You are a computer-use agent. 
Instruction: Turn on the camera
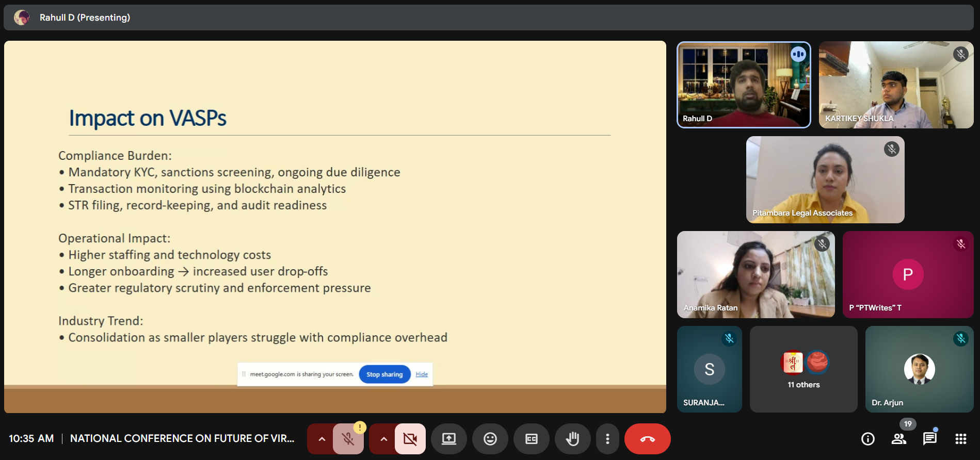click(410, 439)
